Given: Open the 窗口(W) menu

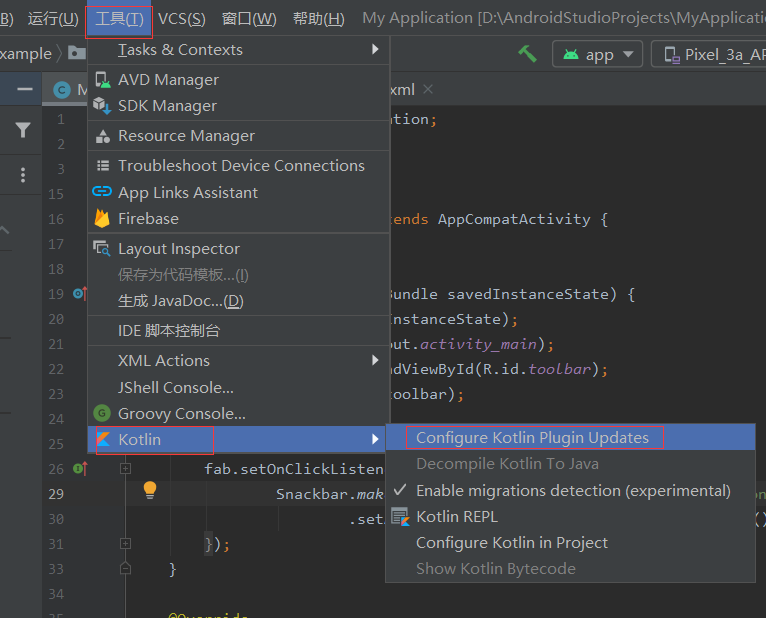Looking at the screenshot, I should 249,19.
